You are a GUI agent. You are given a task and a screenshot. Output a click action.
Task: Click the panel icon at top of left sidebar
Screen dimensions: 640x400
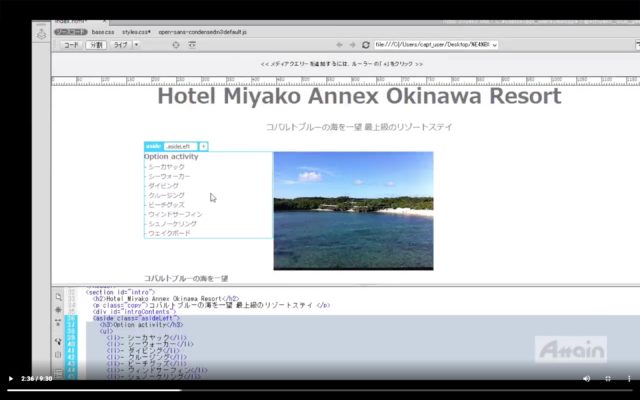pyautogui.click(x=41, y=35)
